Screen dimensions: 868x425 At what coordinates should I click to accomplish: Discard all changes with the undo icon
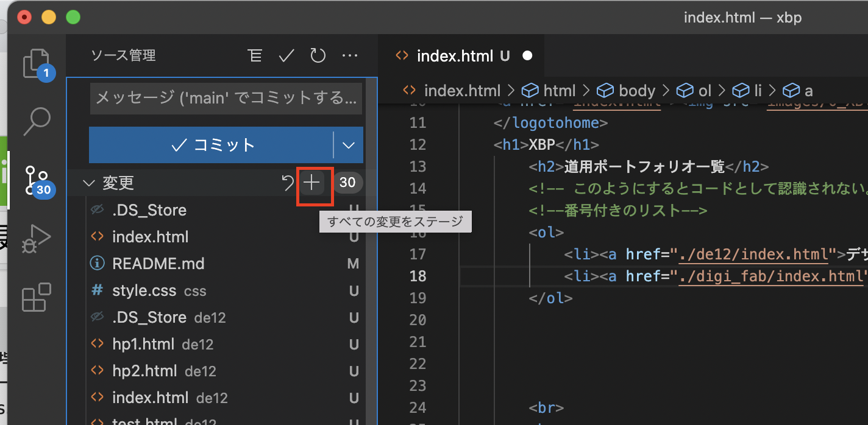click(x=287, y=182)
